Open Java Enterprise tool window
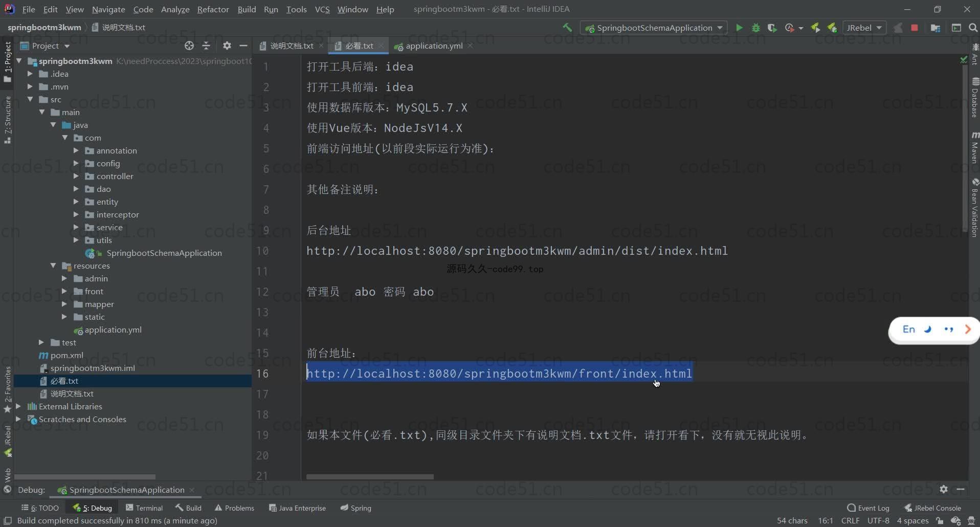This screenshot has width=980, height=527. (297, 508)
